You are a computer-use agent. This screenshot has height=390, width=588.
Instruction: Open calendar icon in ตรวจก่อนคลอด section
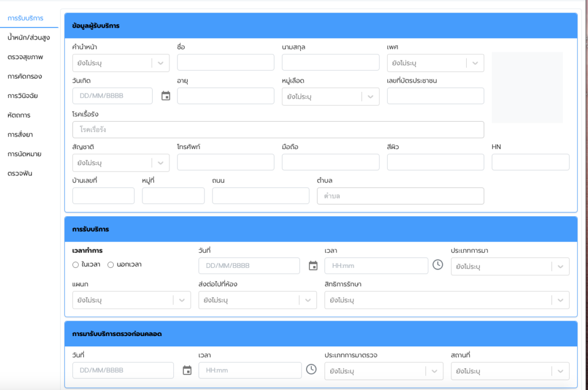tap(187, 370)
